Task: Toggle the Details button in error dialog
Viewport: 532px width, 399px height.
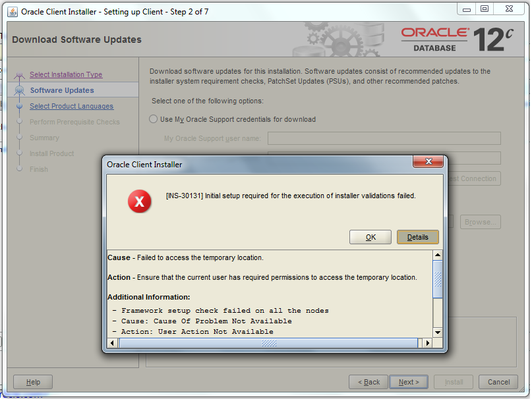Action: click(x=418, y=237)
